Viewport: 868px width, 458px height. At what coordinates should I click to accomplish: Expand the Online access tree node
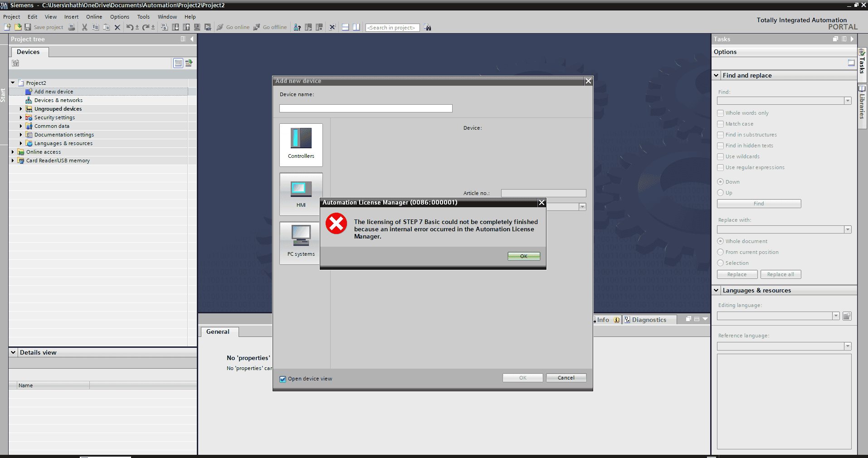(x=13, y=152)
